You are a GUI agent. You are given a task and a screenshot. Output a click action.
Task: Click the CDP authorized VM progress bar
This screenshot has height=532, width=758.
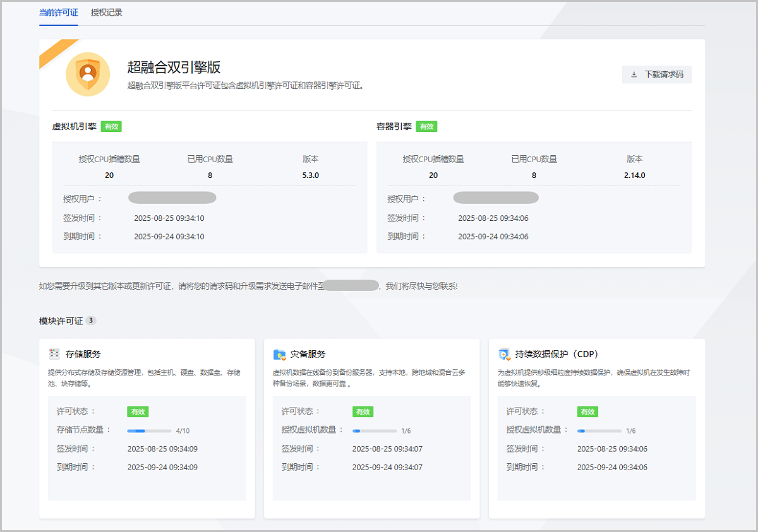tap(599, 430)
